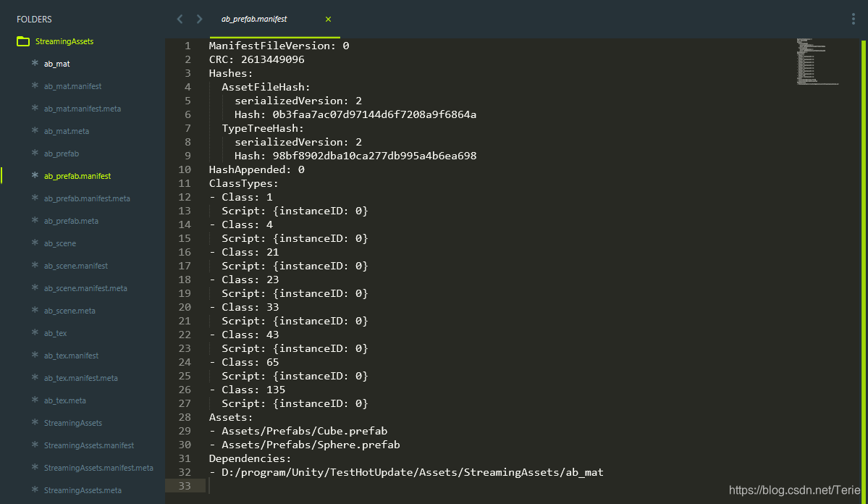Click the 'ClassTypes:' line

(x=243, y=183)
